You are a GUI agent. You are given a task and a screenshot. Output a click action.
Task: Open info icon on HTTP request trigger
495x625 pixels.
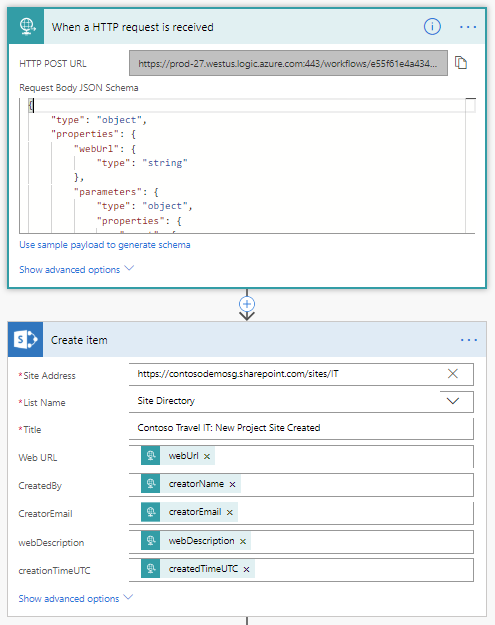click(x=432, y=27)
